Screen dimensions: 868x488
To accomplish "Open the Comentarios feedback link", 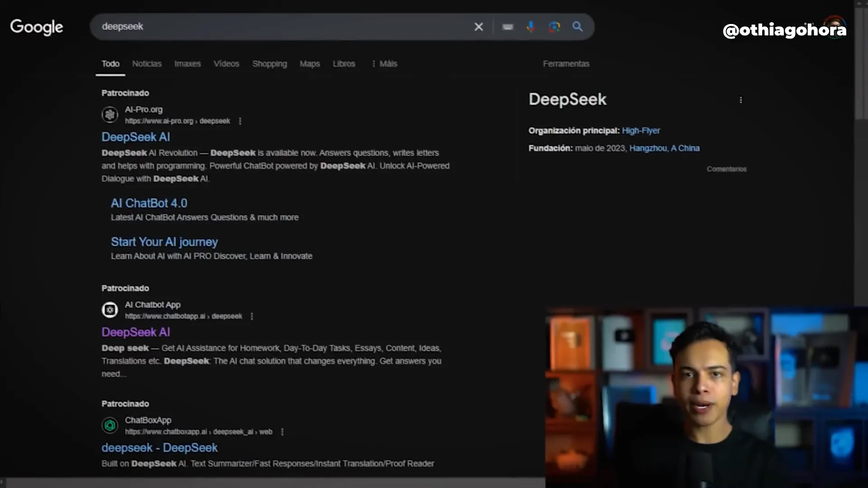I will [726, 169].
